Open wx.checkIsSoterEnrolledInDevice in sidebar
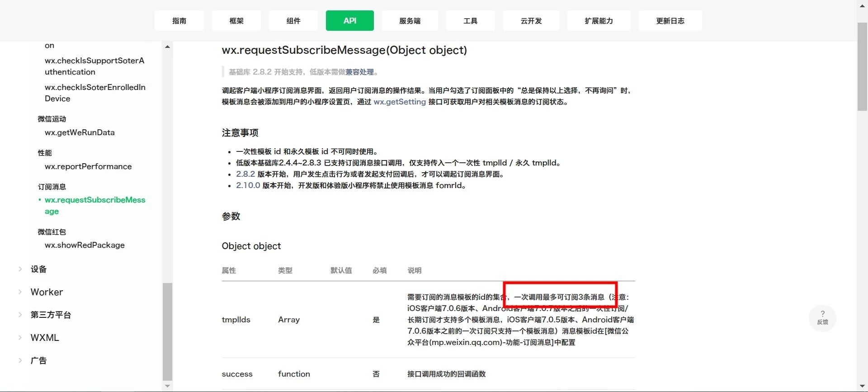 95,93
